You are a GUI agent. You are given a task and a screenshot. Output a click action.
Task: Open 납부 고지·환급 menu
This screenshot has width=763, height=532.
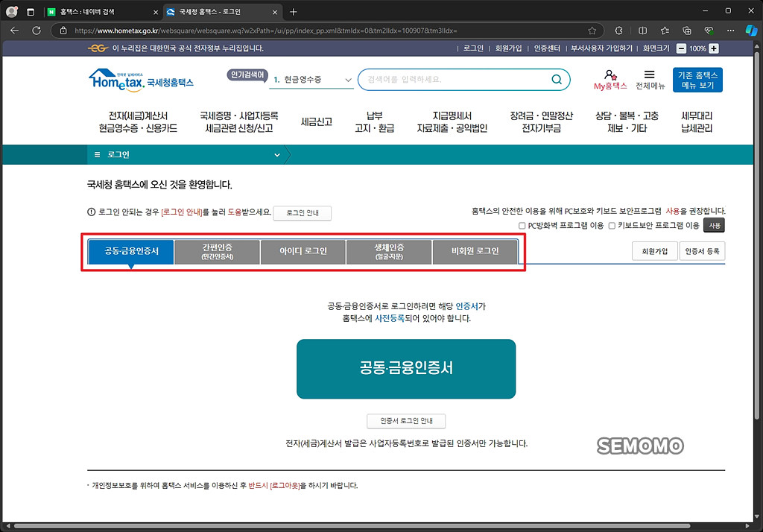[x=374, y=121]
